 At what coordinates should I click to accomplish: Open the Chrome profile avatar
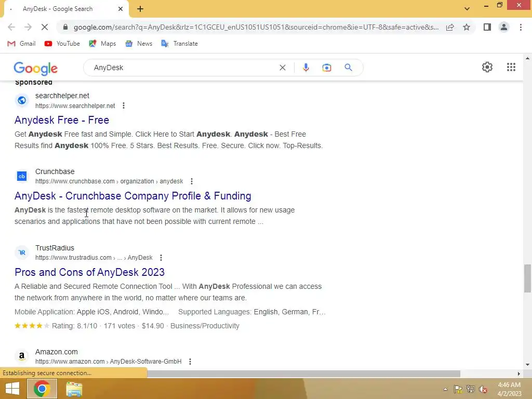point(504,27)
